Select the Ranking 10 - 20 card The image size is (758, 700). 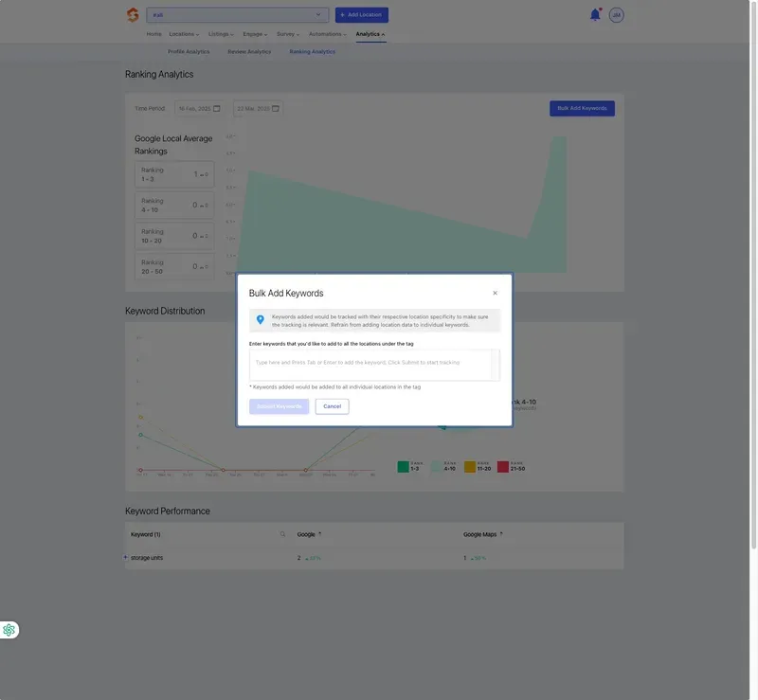[174, 237]
